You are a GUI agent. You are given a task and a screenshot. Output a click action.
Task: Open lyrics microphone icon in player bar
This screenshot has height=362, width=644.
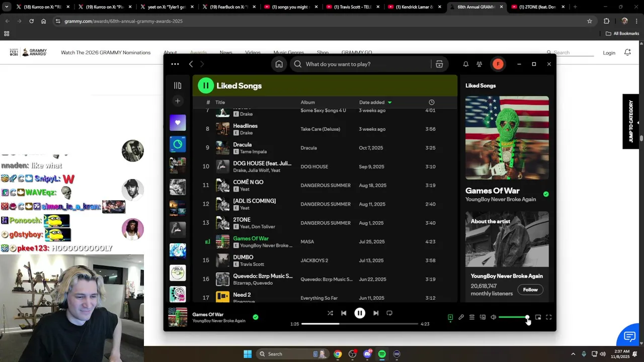[x=461, y=317]
